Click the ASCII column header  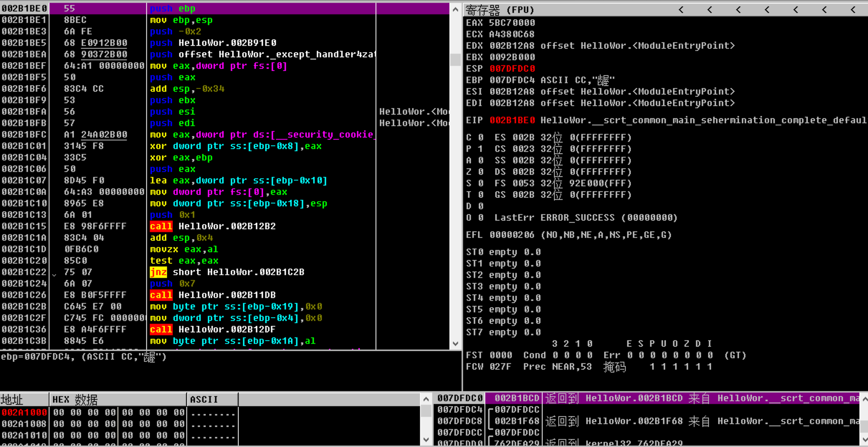coord(213,399)
